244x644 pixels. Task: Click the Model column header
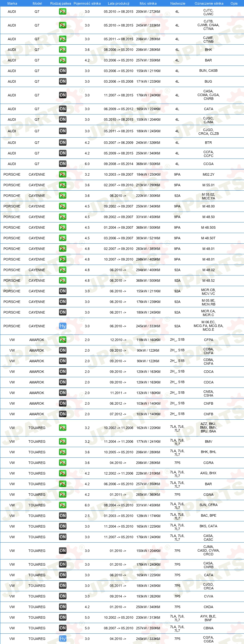[x=37, y=3]
